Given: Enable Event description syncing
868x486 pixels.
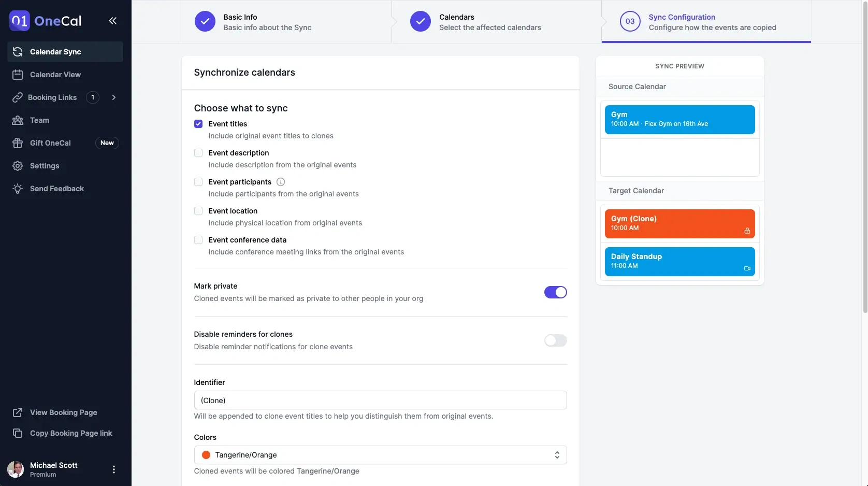Looking at the screenshot, I should click(x=198, y=153).
